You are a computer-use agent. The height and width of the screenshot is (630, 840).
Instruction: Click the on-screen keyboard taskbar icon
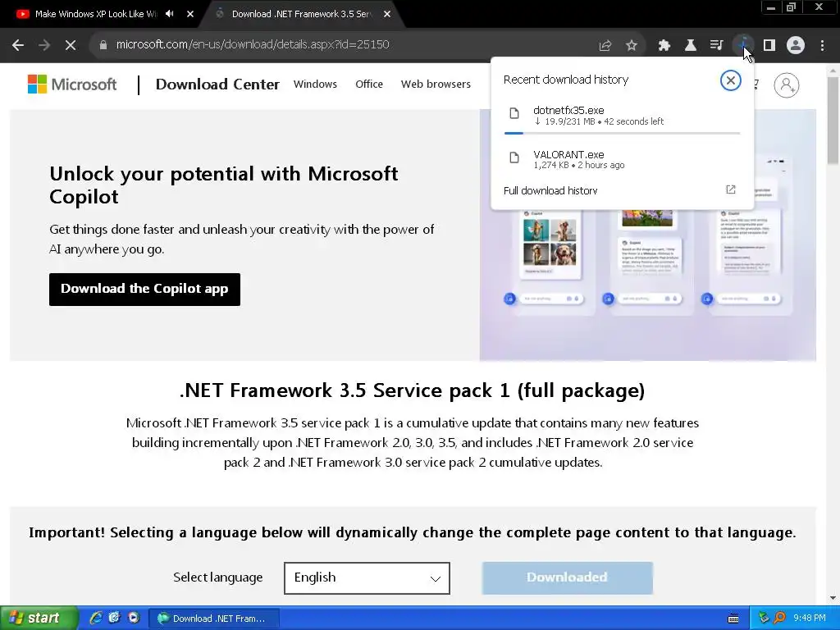point(733,619)
